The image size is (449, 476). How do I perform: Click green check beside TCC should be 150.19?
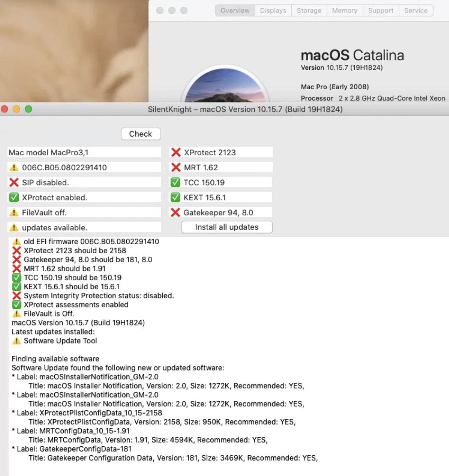point(16,278)
